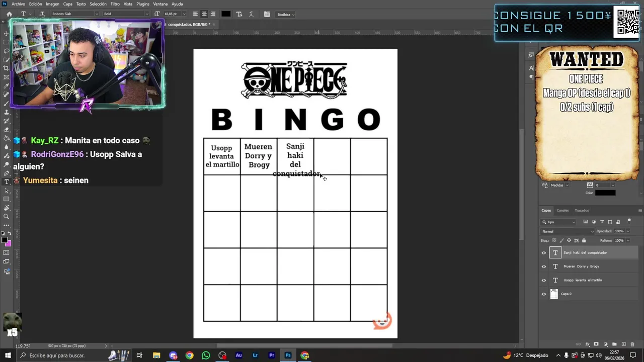Toggle lock position
Screen dimensions: 644x362
(568, 240)
